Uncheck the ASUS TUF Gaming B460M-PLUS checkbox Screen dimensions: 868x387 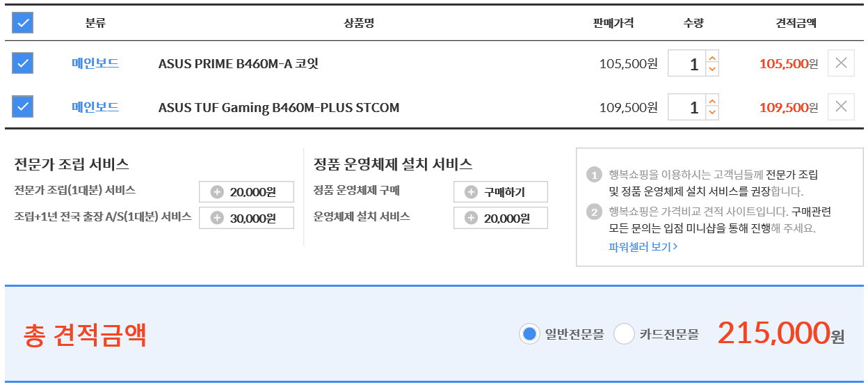(22, 106)
